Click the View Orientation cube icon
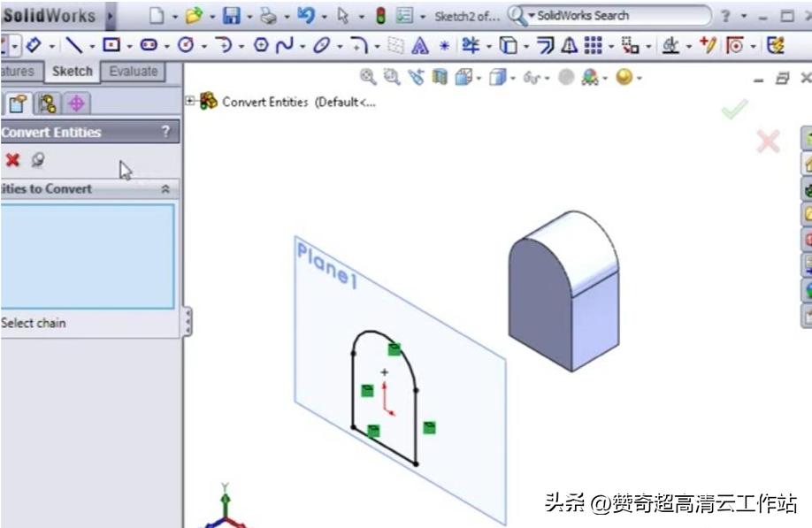Screen dimensions: 812x528 463,77
